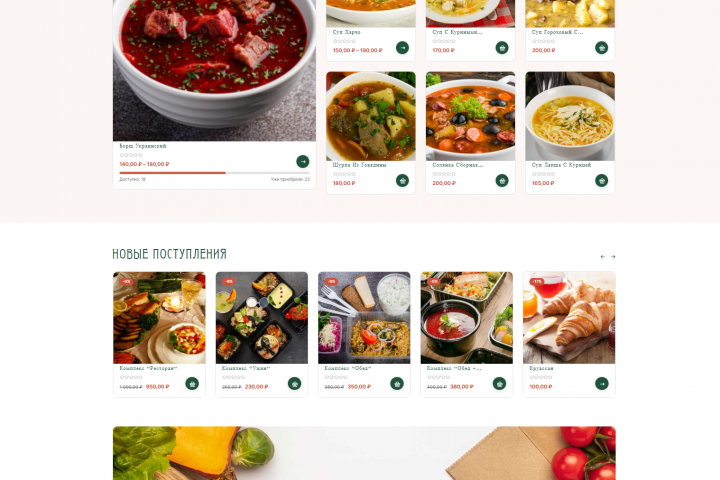The height and width of the screenshot is (480, 720).
Task: Open Борщ Украинский product title
Action: tap(143, 146)
